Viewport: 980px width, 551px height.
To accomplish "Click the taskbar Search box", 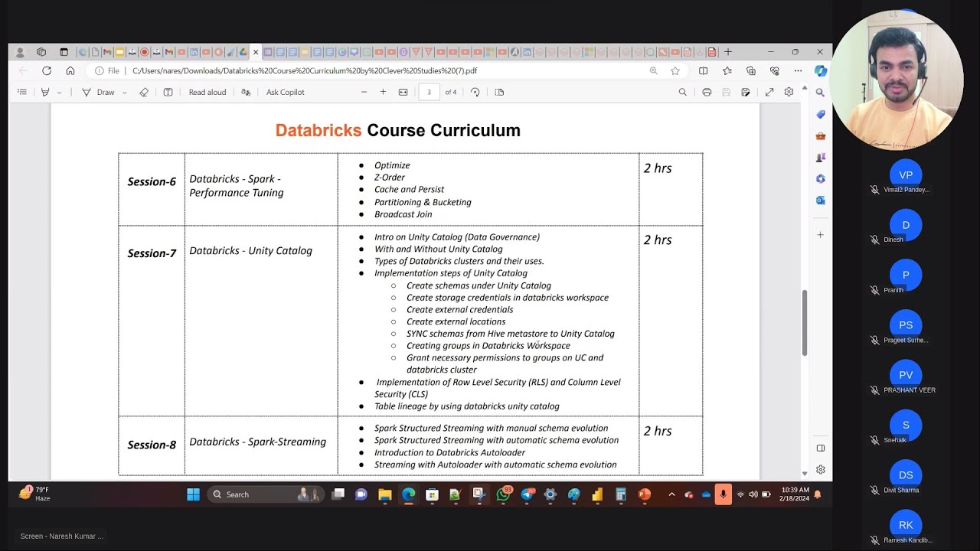I will (x=266, y=494).
